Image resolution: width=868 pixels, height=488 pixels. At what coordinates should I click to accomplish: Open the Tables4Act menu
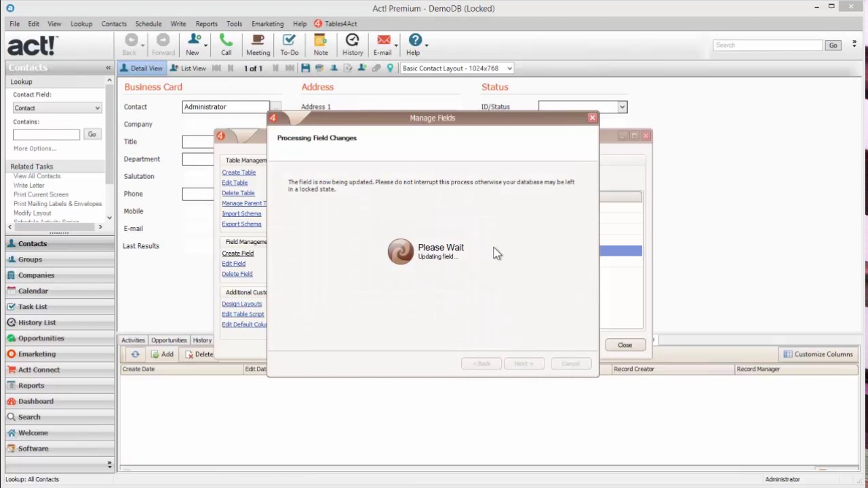[x=336, y=24]
